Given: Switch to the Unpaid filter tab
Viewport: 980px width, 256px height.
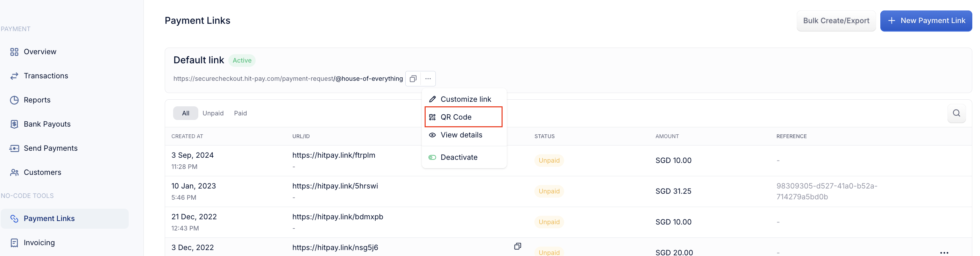Looking at the screenshot, I should pyautogui.click(x=213, y=113).
